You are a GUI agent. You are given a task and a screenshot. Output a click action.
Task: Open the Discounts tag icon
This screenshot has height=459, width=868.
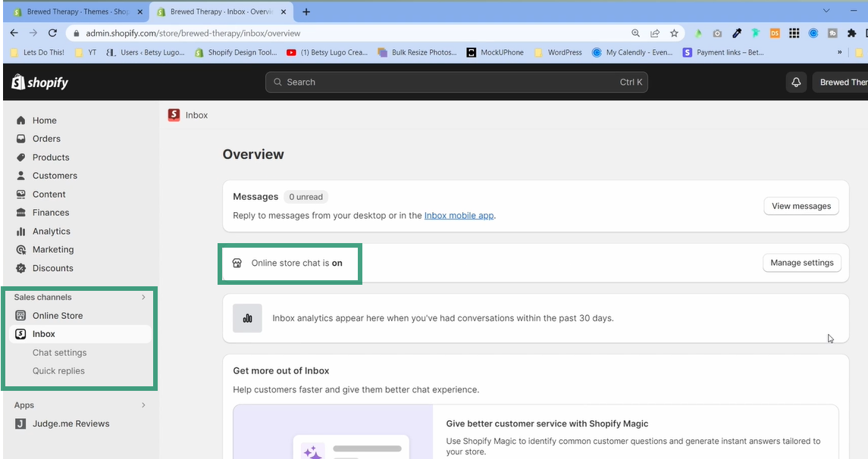point(21,268)
